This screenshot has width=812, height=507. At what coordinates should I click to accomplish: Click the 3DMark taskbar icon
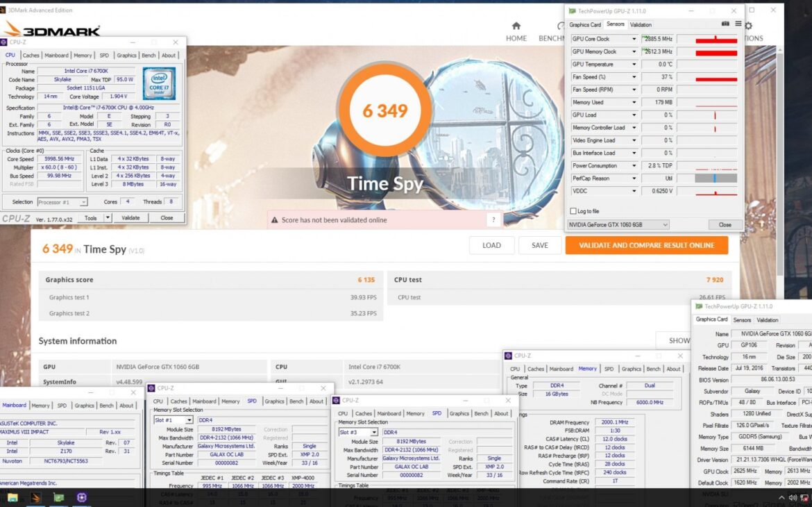35,497
